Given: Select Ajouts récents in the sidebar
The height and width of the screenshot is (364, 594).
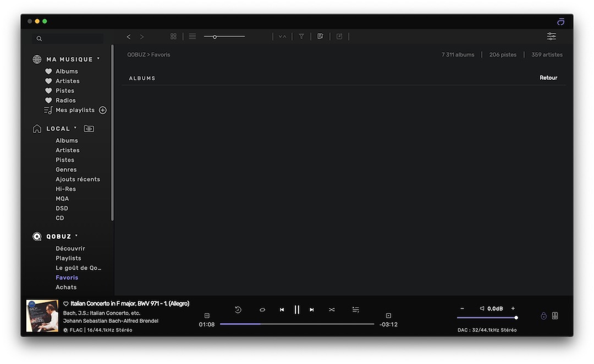Looking at the screenshot, I should [x=78, y=180].
